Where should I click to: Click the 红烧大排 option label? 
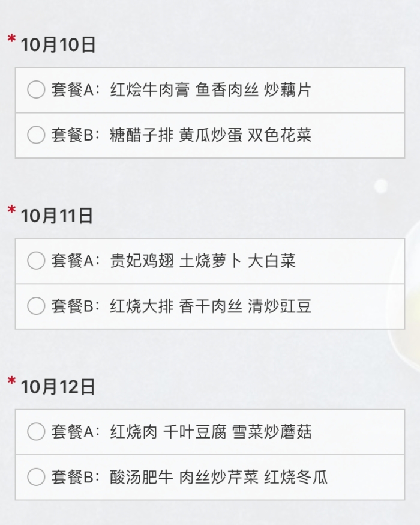[142, 306]
